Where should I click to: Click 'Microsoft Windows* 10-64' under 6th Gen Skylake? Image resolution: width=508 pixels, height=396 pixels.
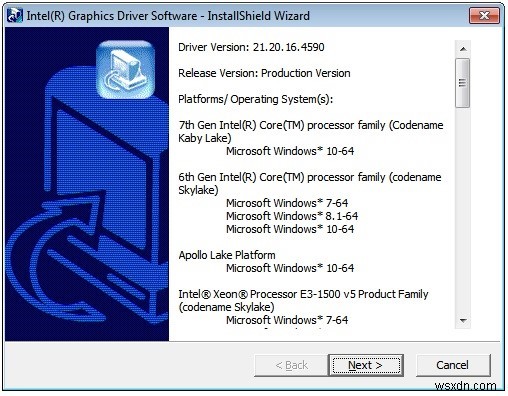[x=290, y=229]
